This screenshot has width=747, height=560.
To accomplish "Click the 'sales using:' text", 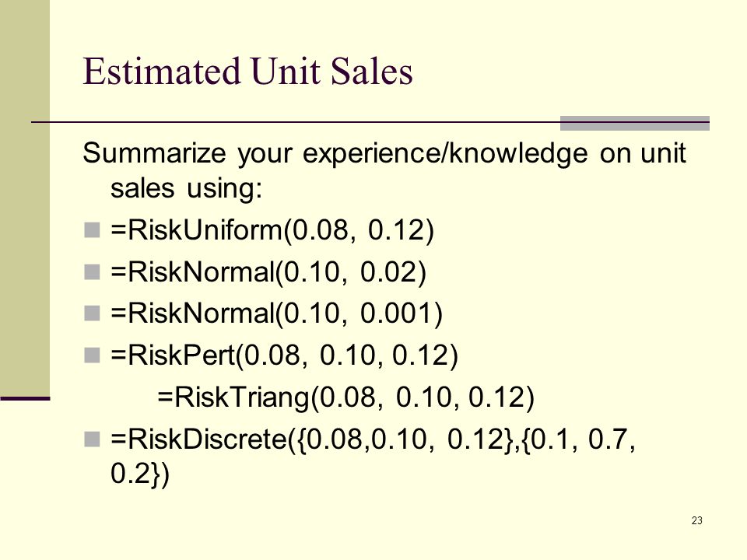I will pyautogui.click(x=186, y=188).
